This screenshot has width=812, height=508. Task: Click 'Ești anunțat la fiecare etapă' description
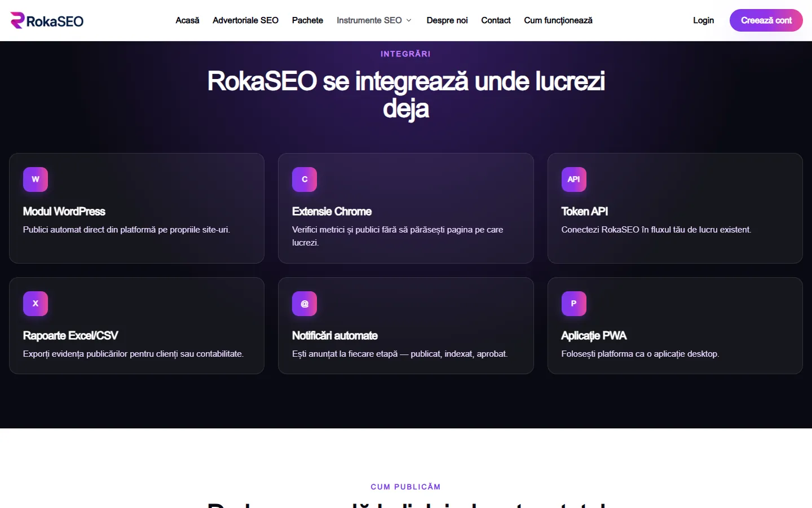pos(400,354)
